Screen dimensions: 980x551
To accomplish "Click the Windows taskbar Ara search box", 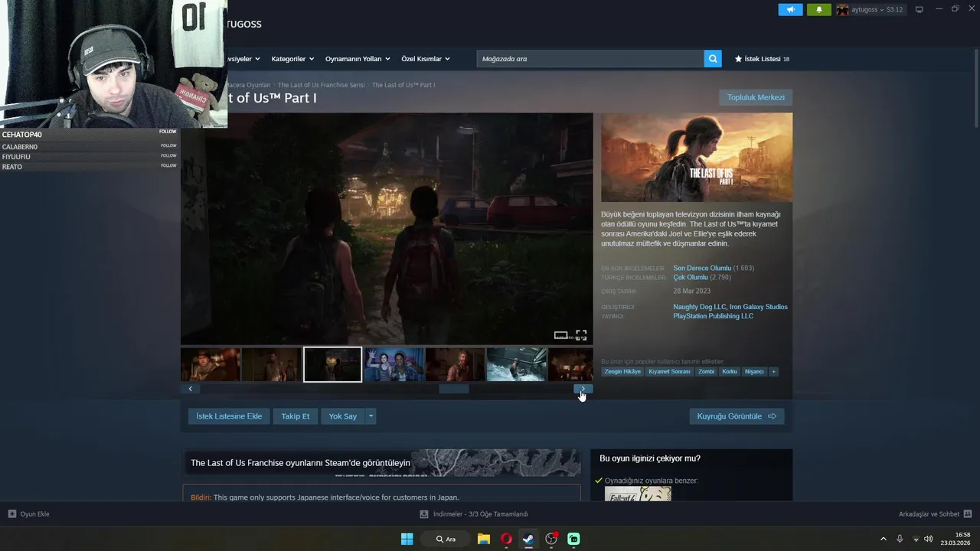I will (446, 539).
